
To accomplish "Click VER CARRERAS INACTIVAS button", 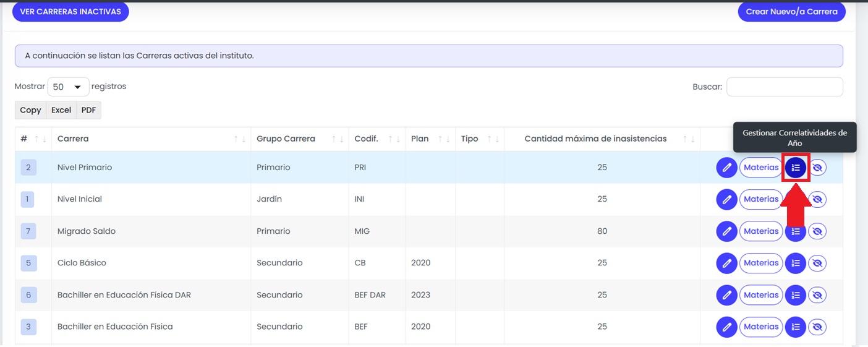I will [70, 12].
